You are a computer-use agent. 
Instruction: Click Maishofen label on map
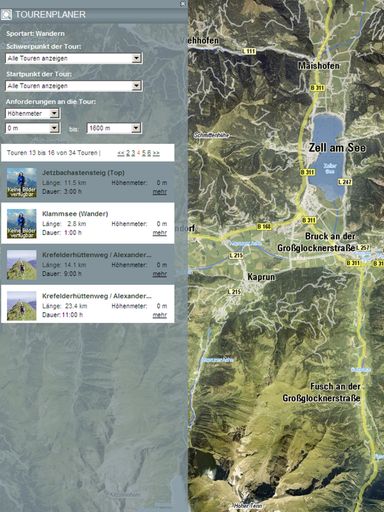click(319, 66)
